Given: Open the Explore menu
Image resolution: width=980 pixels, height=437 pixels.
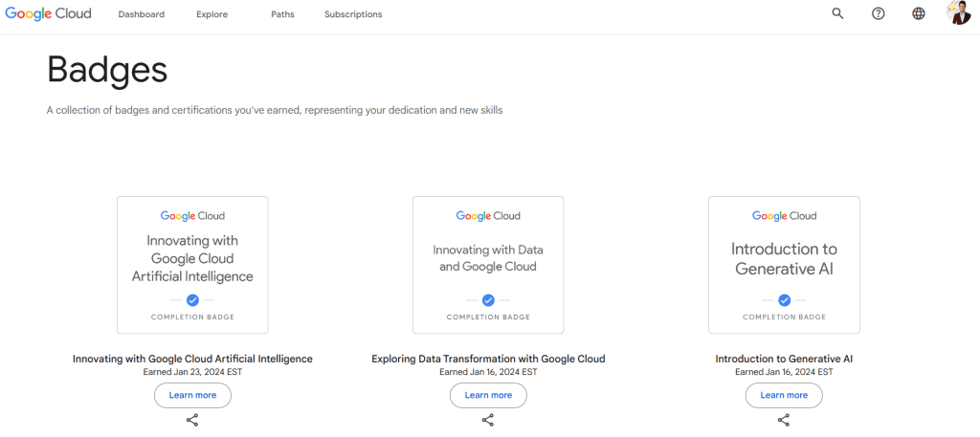Looking at the screenshot, I should pyautogui.click(x=212, y=14).
